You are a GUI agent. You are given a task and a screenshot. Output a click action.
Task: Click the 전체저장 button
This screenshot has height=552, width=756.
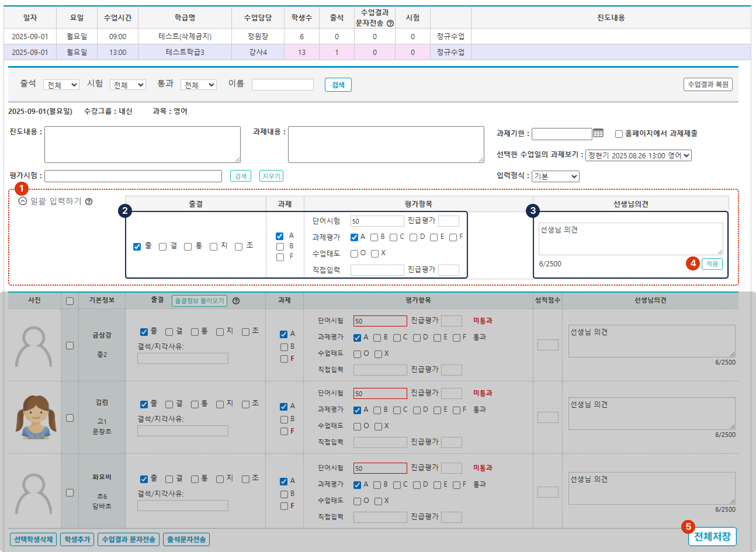(x=712, y=536)
